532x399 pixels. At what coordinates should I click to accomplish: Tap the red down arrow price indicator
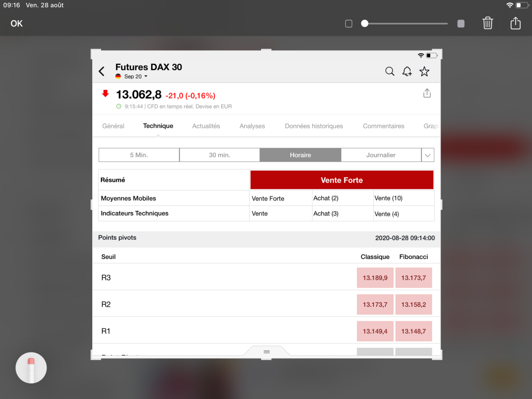(106, 94)
